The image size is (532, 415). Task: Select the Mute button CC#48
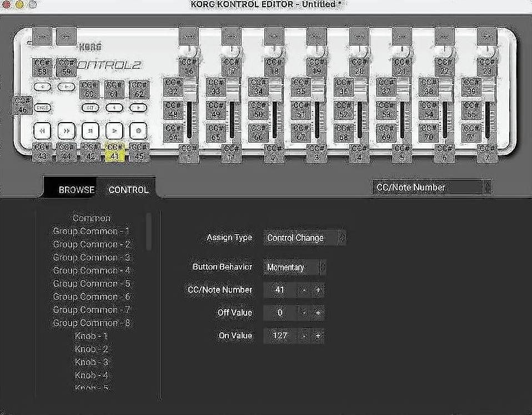(173, 110)
